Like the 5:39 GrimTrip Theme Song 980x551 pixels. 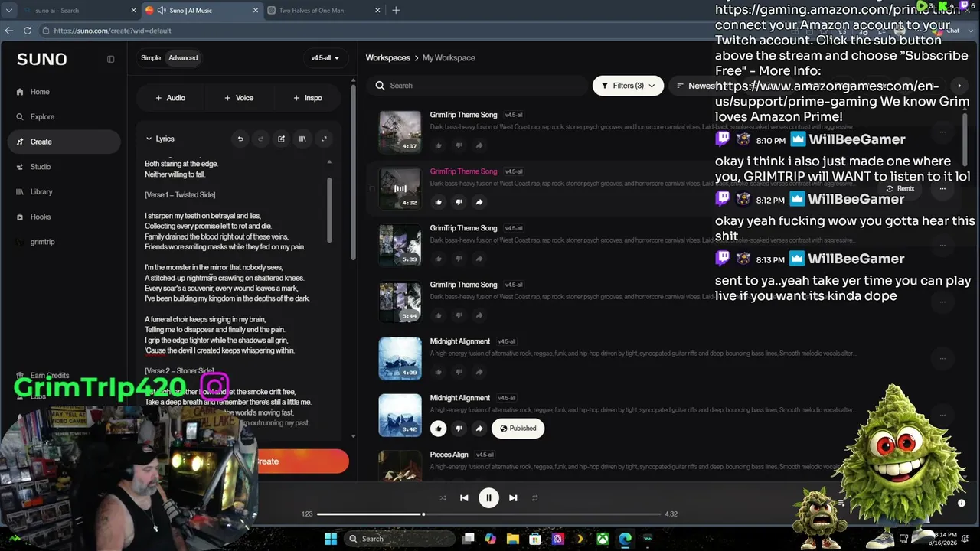438,259
